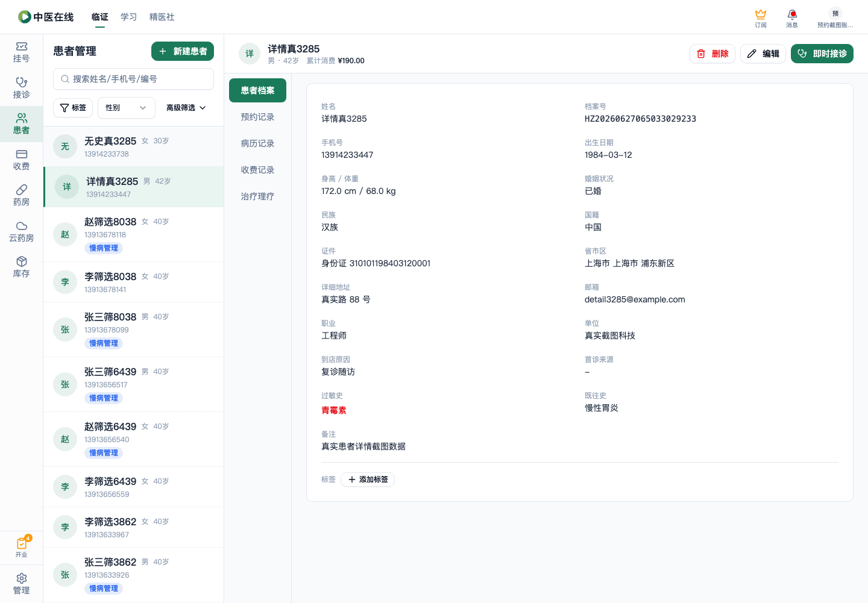Open the 性别 dropdown

(127, 108)
